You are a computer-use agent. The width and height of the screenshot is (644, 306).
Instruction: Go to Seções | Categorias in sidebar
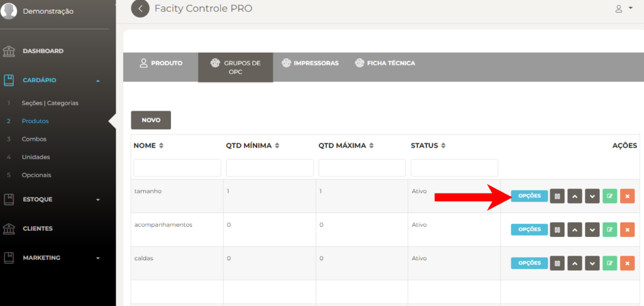click(50, 103)
